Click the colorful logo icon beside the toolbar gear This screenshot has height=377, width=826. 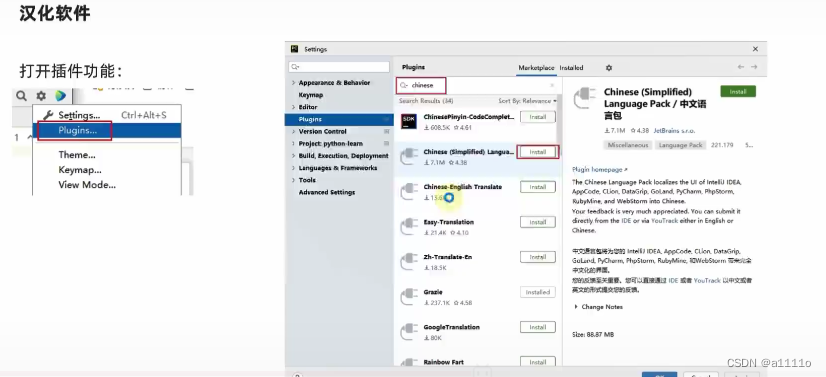coord(61,96)
